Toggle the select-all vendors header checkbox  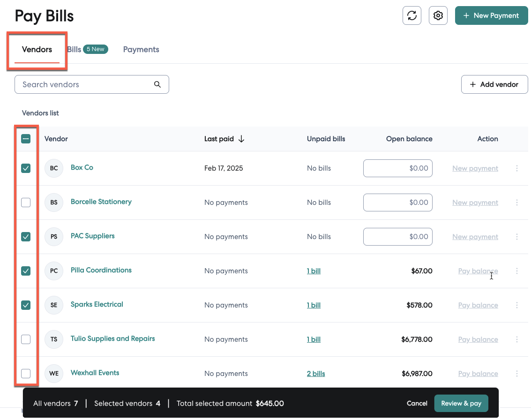click(26, 139)
